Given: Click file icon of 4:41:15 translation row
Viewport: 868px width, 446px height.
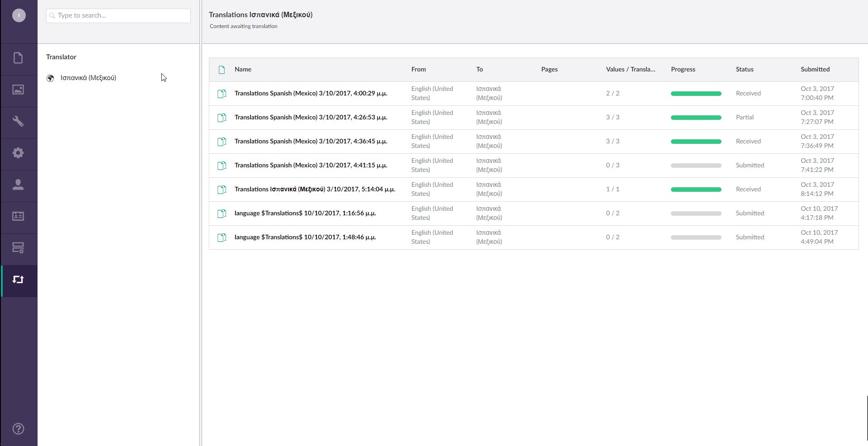Looking at the screenshot, I should click(x=222, y=166).
